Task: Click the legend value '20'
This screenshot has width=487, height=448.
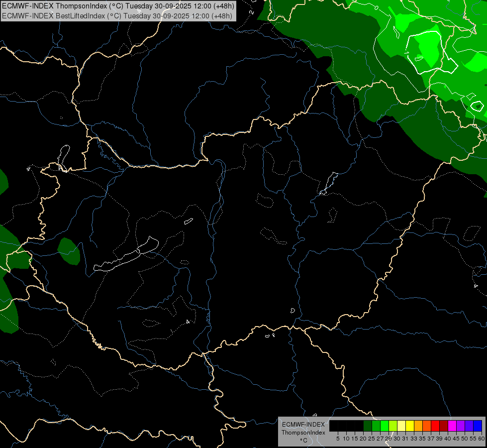Action: pos(363,439)
